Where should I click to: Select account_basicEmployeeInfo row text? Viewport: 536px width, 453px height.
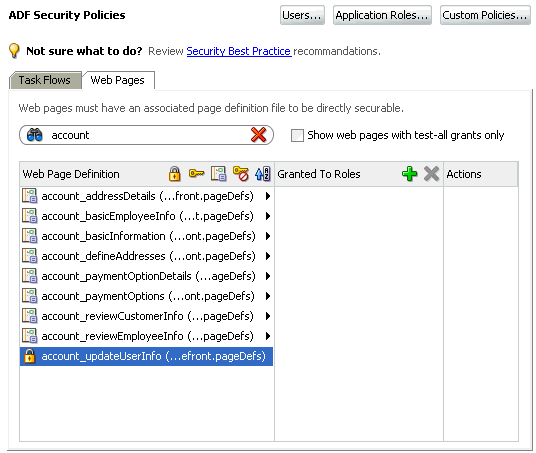(147, 216)
